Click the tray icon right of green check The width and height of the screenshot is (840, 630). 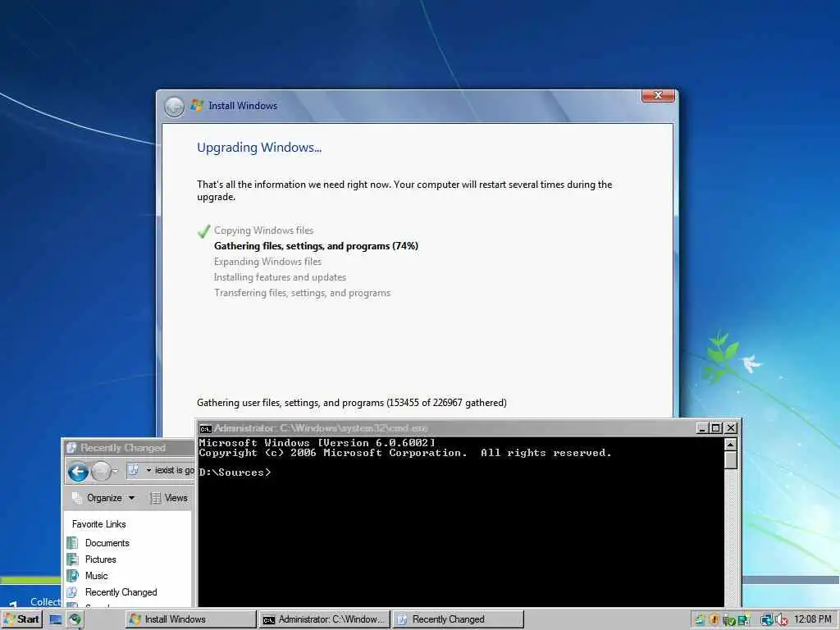click(x=744, y=620)
